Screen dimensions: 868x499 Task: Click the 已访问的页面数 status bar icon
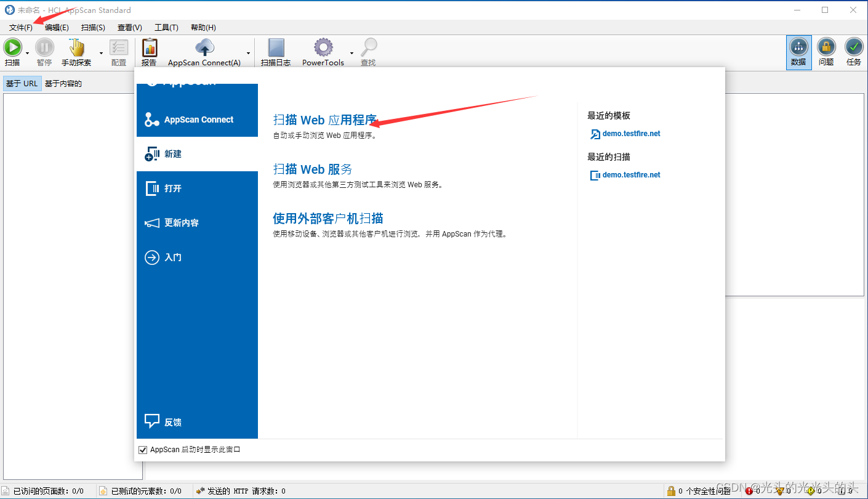click(6, 491)
